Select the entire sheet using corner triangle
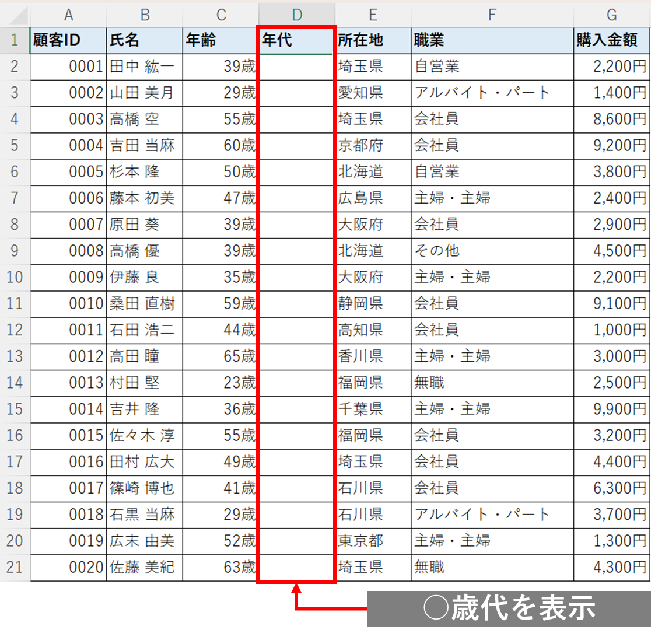Viewport: 651px width, 644px height. [x=15, y=15]
